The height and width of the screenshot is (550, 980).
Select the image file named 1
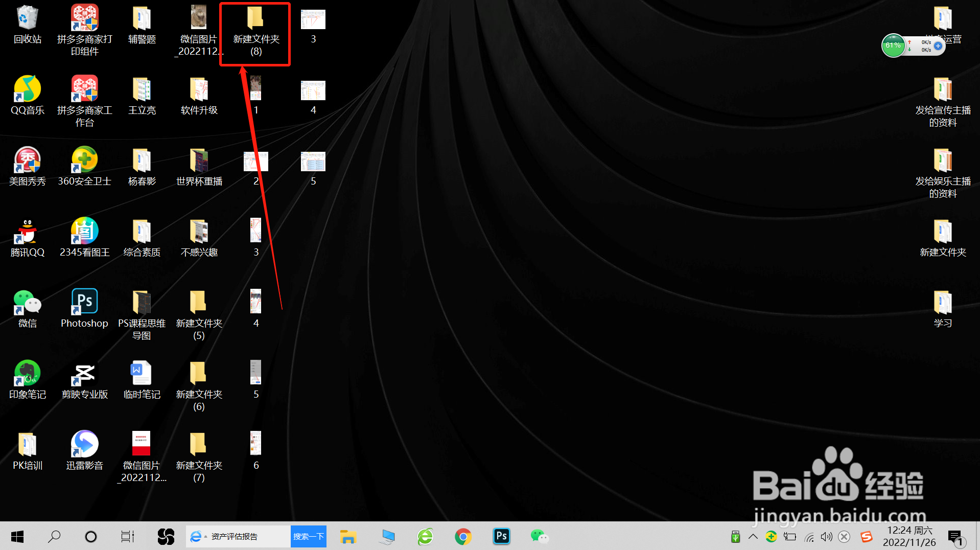coord(256,96)
